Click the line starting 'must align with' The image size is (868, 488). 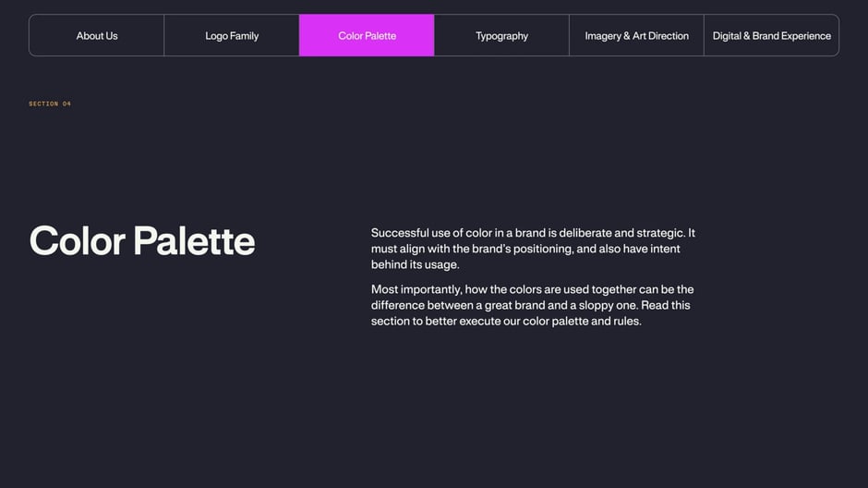pos(525,249)
